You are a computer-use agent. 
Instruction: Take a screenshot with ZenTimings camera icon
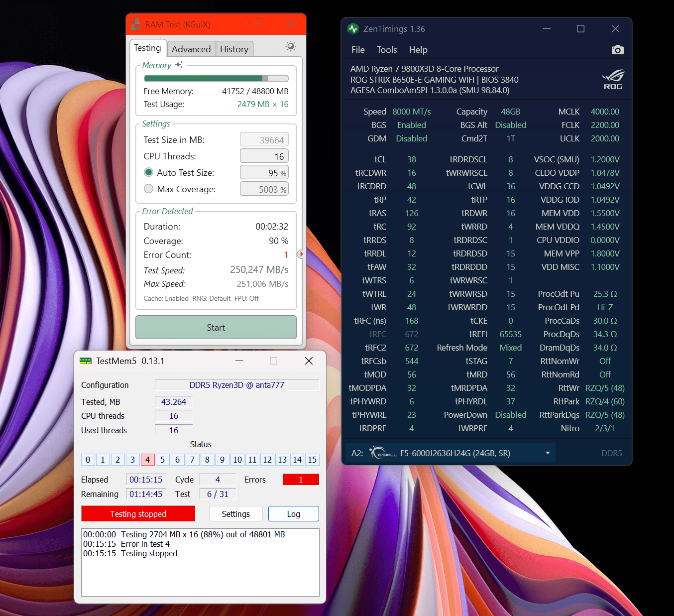pyautogui.click(x=617, y=50)
